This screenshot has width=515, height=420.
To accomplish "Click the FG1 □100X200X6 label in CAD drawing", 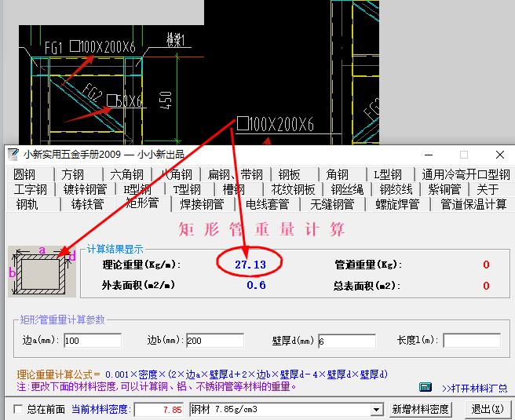I will pyautogui.click(x=90, y=48).
